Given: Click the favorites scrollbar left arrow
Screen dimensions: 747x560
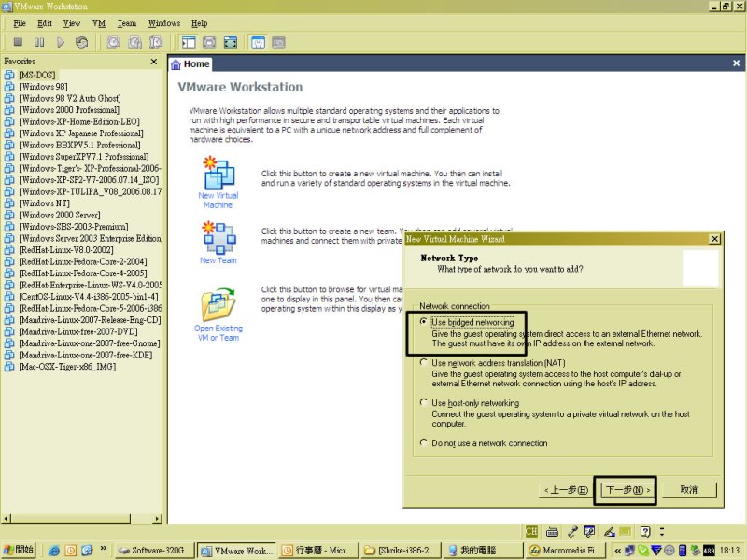Looking at the screenshot, I should click(6, 519).
